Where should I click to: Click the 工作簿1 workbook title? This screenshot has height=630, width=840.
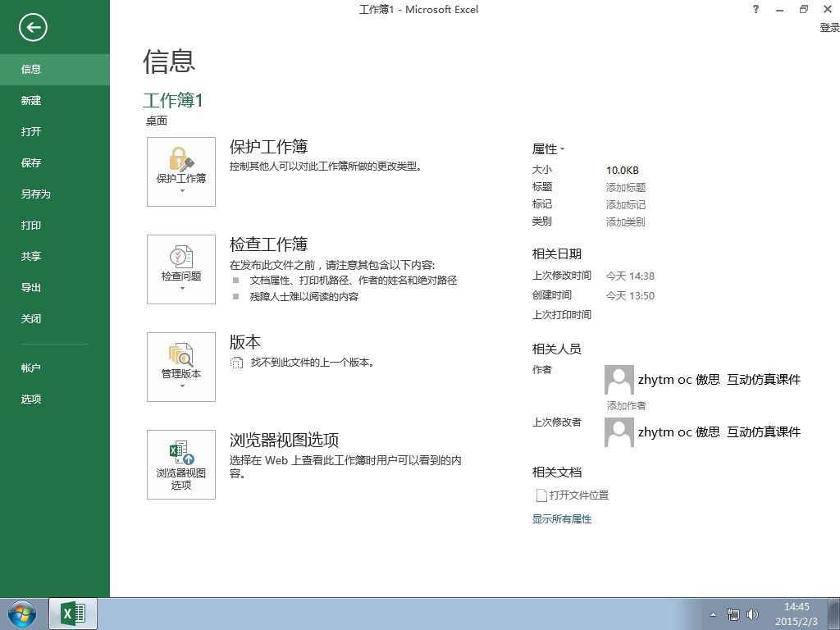tap(173, 100)
